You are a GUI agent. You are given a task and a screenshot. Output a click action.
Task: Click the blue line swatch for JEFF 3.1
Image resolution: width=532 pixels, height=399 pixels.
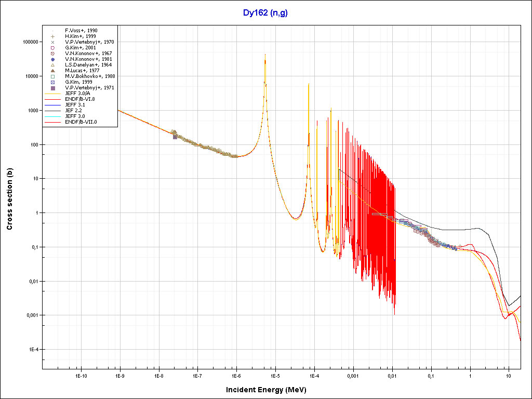tap(53, 105)
